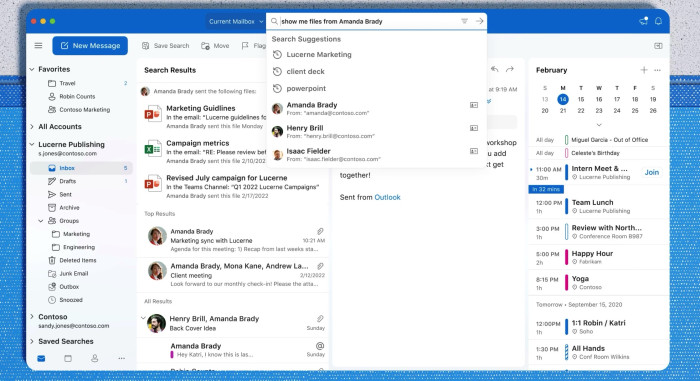Screen dimensions: 700x381
Task: Select February 14 in mini calendar
Action: coord(562,99)
